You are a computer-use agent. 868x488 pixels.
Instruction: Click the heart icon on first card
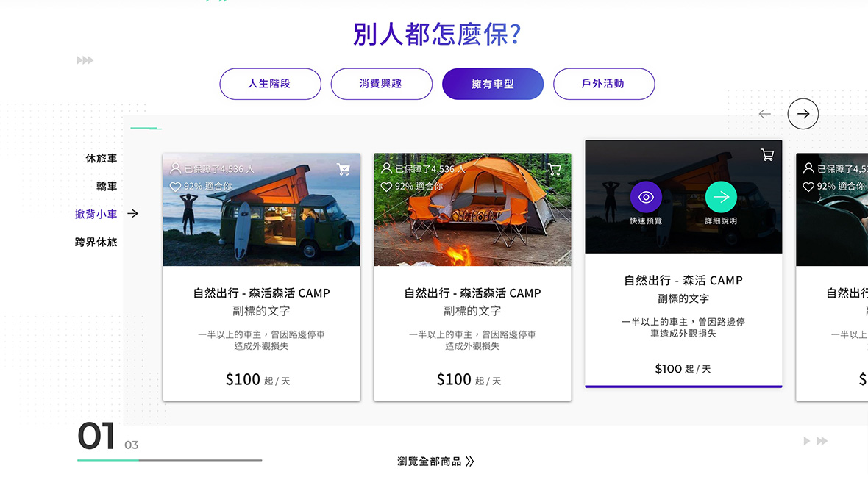coord(175,187)
